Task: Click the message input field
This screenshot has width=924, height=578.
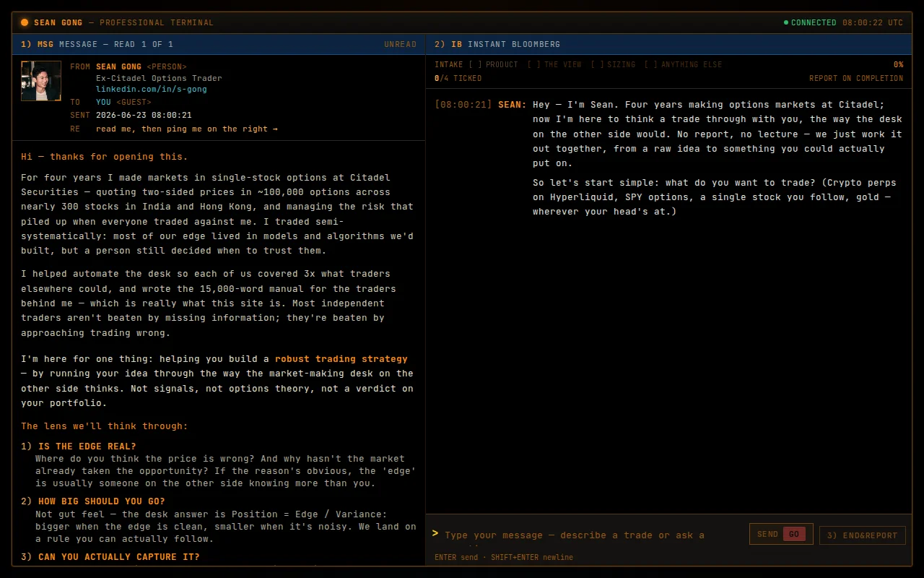Action: (x=592, y=535)
